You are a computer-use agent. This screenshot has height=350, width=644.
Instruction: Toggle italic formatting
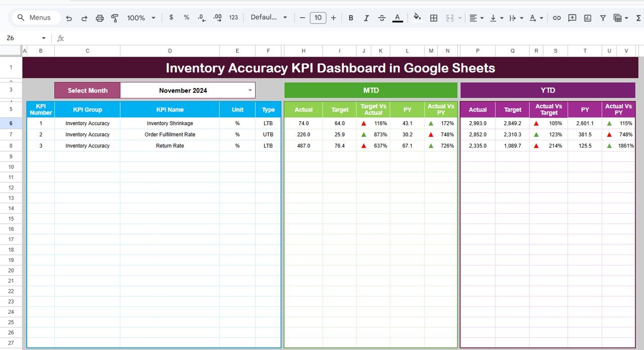click(x=366, y=18)
